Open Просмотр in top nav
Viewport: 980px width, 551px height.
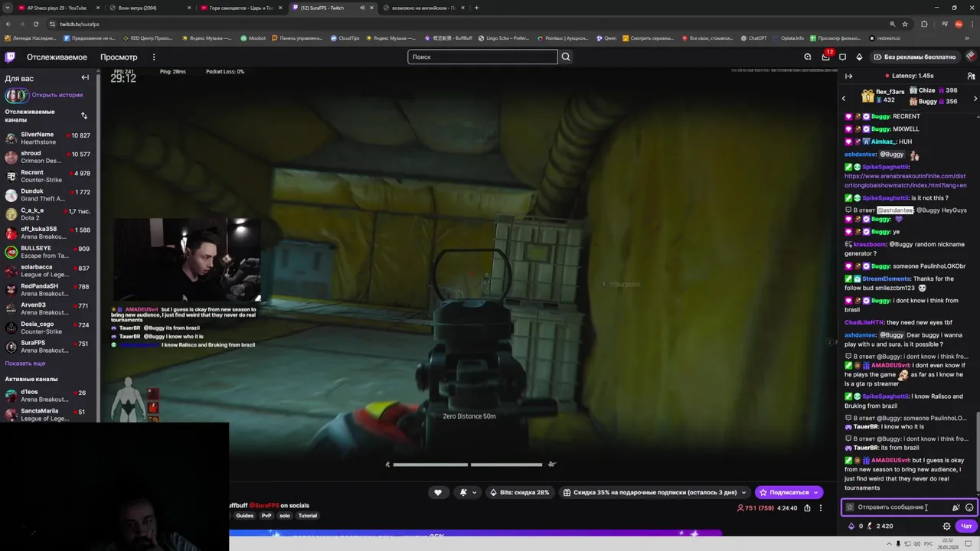(x=119, y=57)
